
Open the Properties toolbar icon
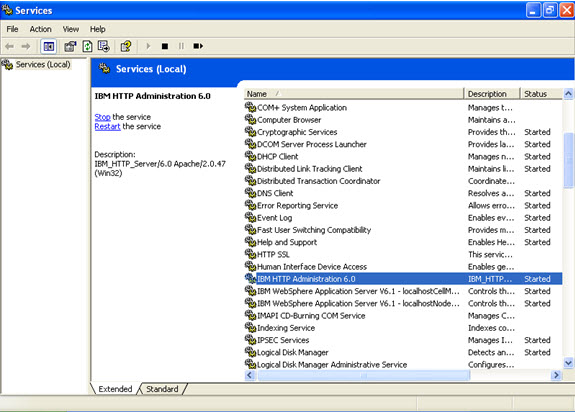(70, 46)
